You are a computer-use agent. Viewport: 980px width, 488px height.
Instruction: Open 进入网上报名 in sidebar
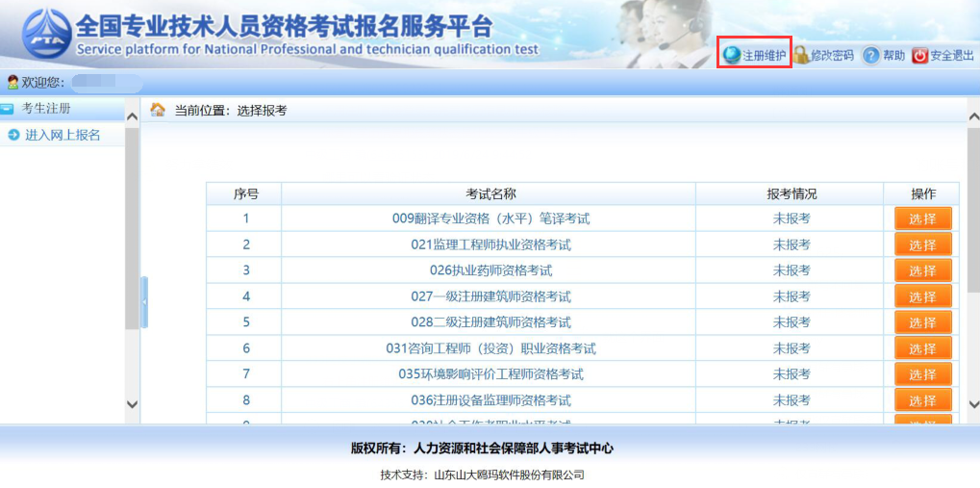63,135
